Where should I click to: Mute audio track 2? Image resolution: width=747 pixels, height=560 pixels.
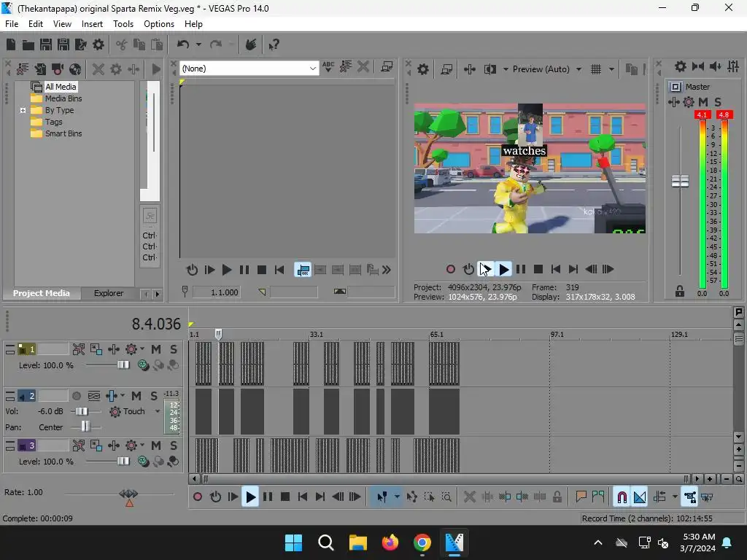click(136, 396)
